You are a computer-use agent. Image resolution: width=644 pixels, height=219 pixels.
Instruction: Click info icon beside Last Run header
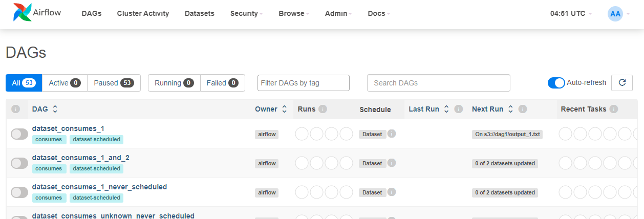(x=459, y=109)
